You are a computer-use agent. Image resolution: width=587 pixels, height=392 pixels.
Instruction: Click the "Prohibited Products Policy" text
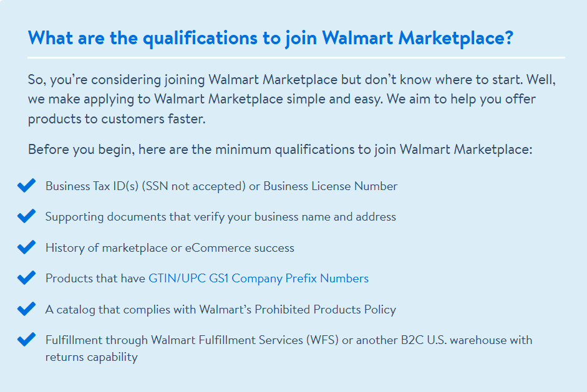click(325, 310)
